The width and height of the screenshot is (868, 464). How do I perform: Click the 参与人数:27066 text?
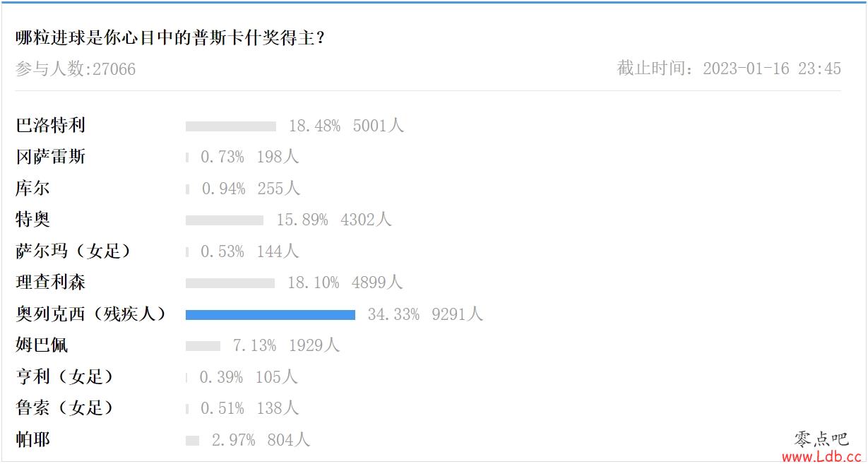point(76,69)
